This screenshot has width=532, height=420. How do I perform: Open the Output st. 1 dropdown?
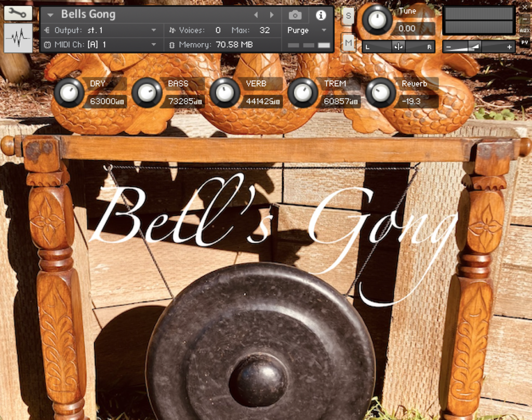tap(154, 30)
